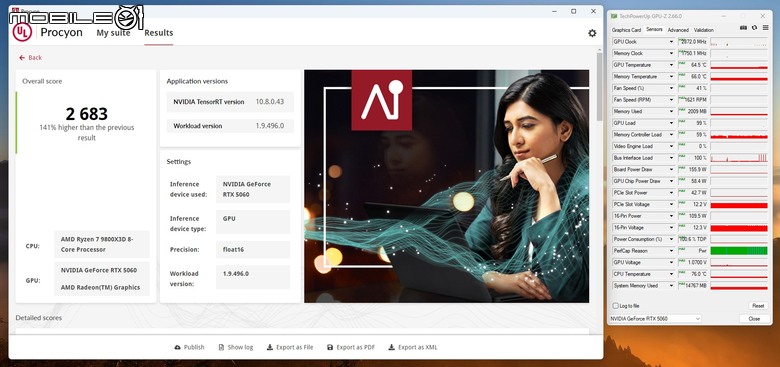Click the GPU-Z title bar app icon
Viewport: 780px width, 367px height.
click(614, 16)
